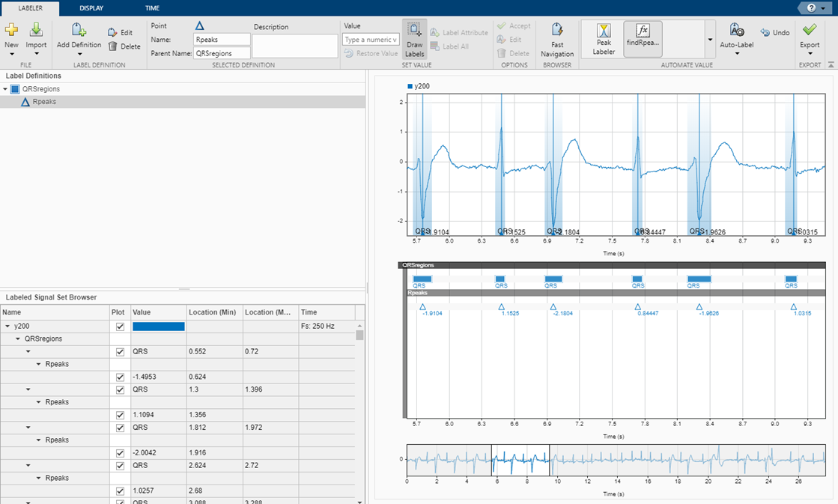The width and height of the screenshot is (838, 504).
Task: Switch to the DISPLAY tab
Action: 91,7
